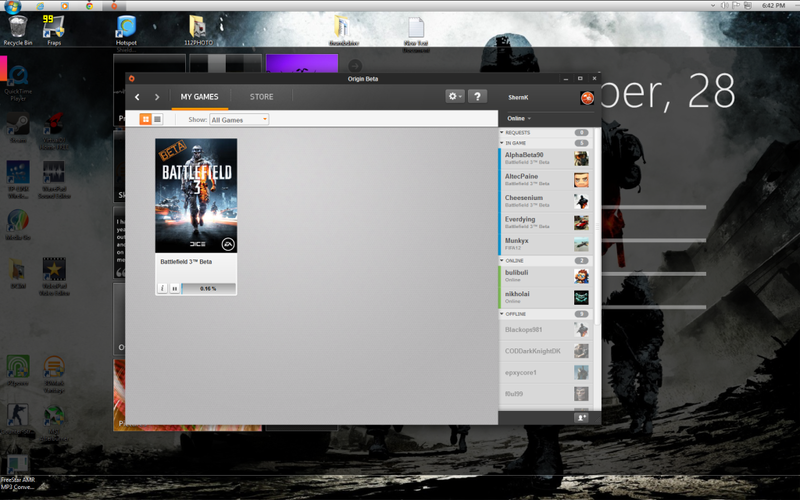The height and width of the screenshot is (500, 800).
Task: Click the download progress bar
Action: click(208, 288)
